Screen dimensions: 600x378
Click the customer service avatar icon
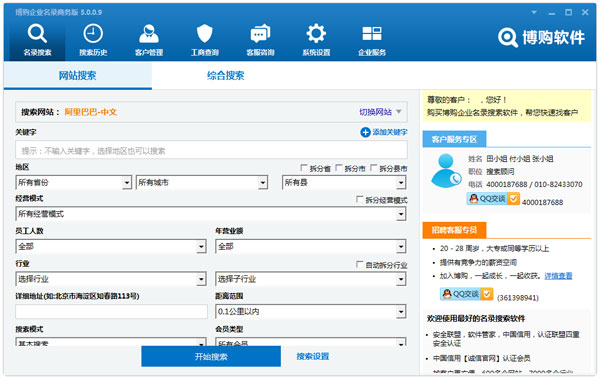[x=446, y=171]
